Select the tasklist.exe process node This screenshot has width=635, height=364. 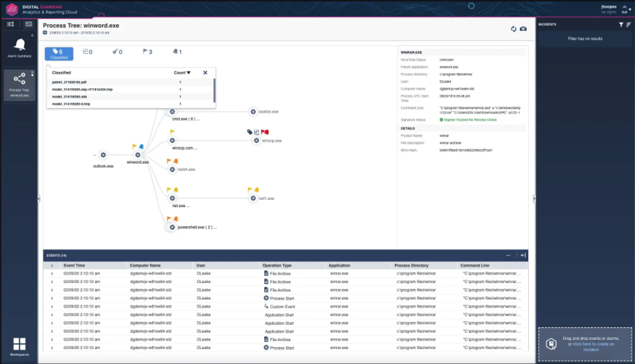(253, 112)
